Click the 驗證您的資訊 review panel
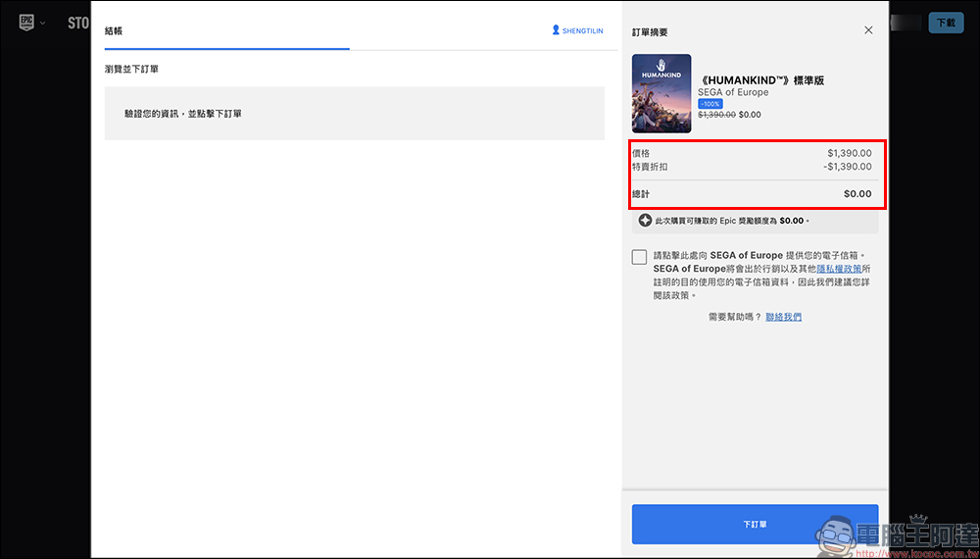 point(355,113)
